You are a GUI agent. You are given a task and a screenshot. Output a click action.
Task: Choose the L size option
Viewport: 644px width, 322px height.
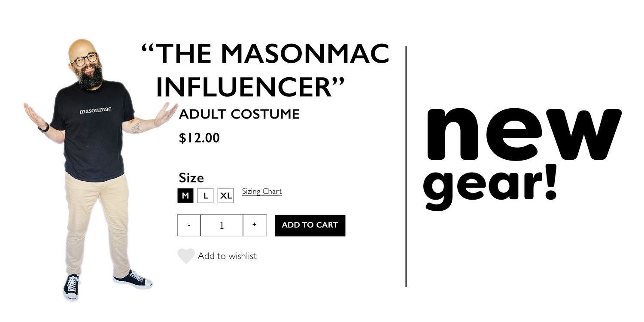(x=206, y=196)
